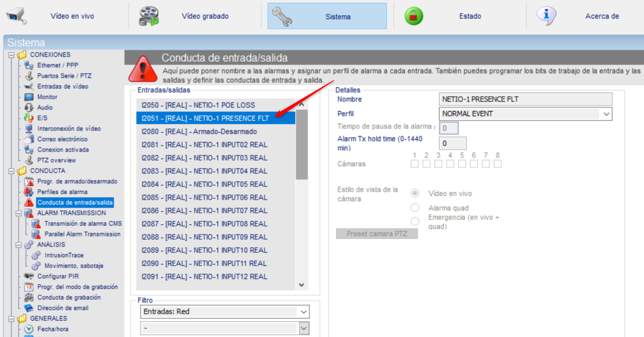Viewport: 644px width, 337px height.
Task: Collapse the ALARM TRANSMISSION node
Action: 19,213
